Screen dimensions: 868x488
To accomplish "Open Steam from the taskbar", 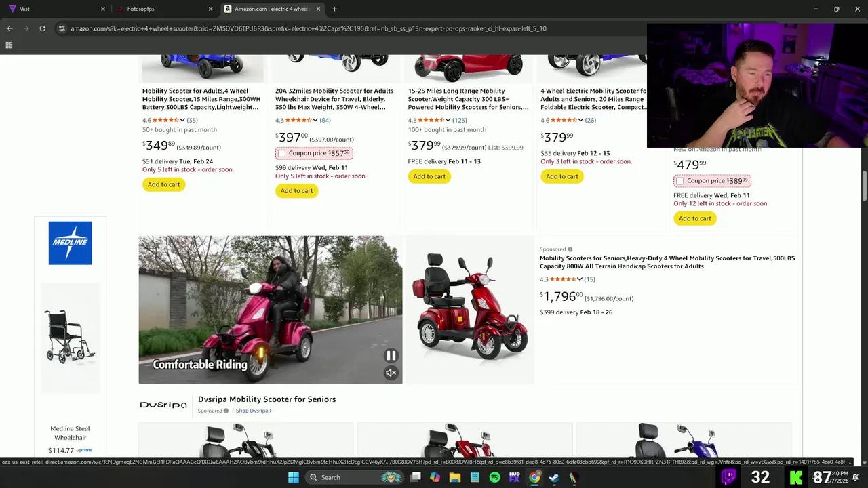I will tap(554, 477).
